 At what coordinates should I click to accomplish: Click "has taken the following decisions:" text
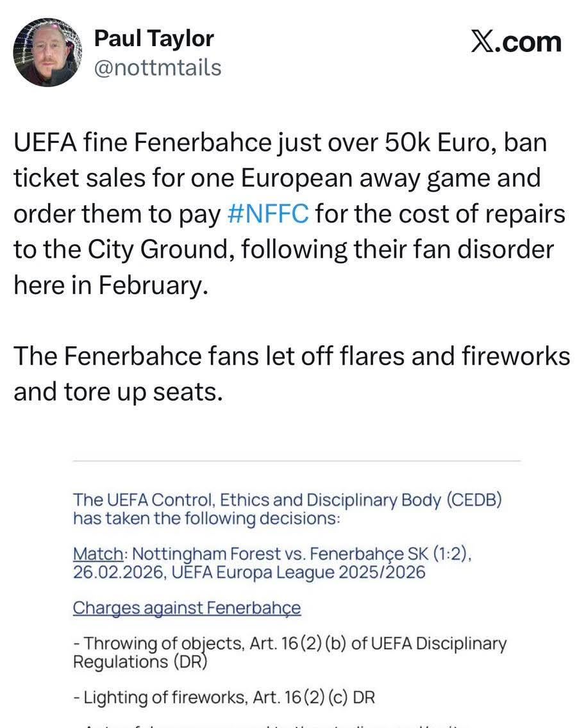click(206, 518)
